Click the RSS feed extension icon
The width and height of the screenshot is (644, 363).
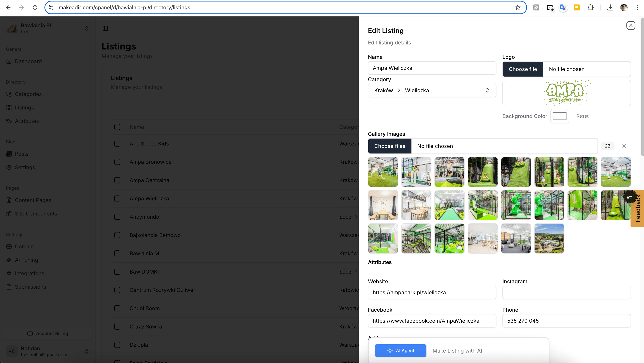coord(536,7)
